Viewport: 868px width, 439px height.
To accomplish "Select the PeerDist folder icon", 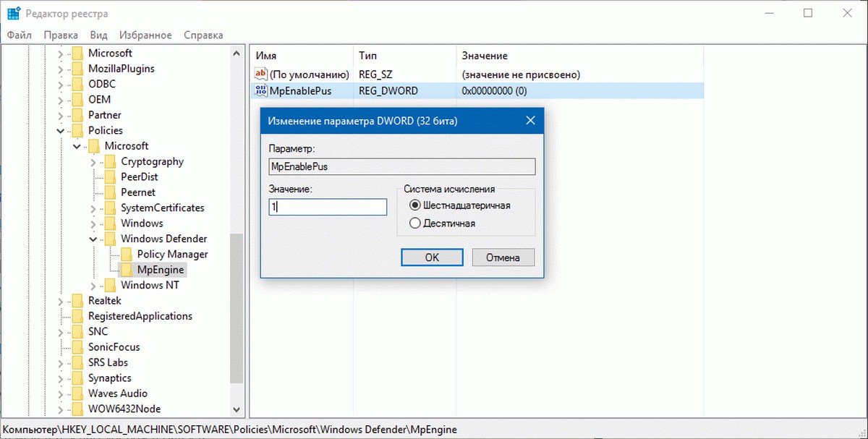I will 110,177.
